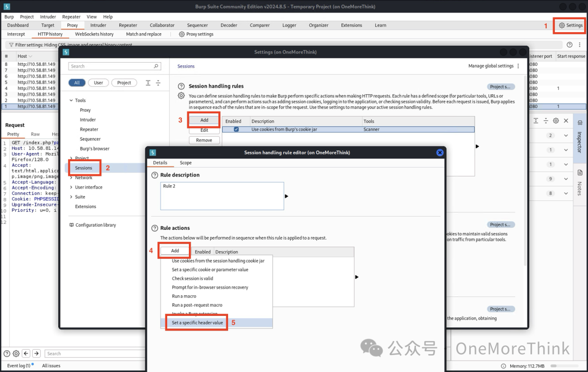
Task: Click collapse-all icon in Settings sidebar
Action: [x=158, y=82]
